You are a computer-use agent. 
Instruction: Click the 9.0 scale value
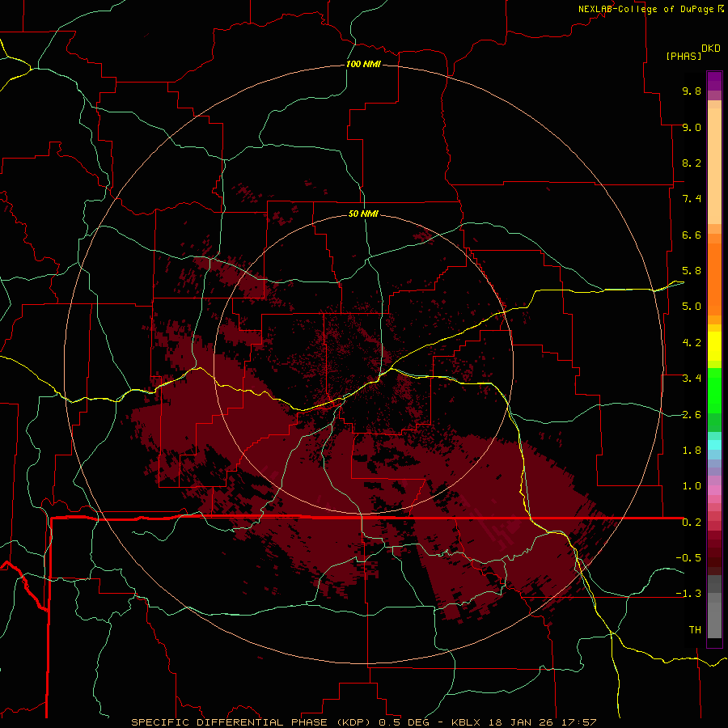tap(692, 127)
